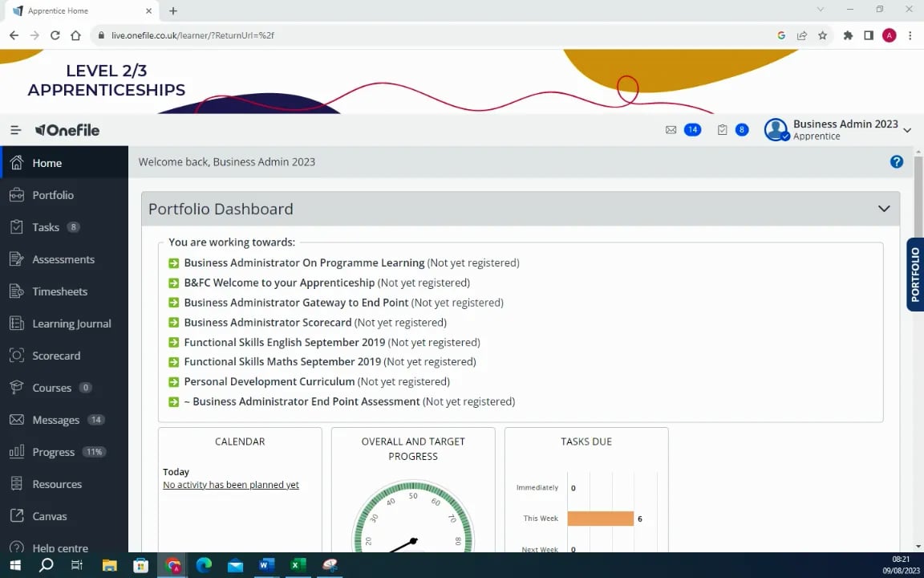The height and width of the screenshot is (578, 924).
Task: Click the green arrow beside Personal Development Curriculum
Action: point(173,381)
